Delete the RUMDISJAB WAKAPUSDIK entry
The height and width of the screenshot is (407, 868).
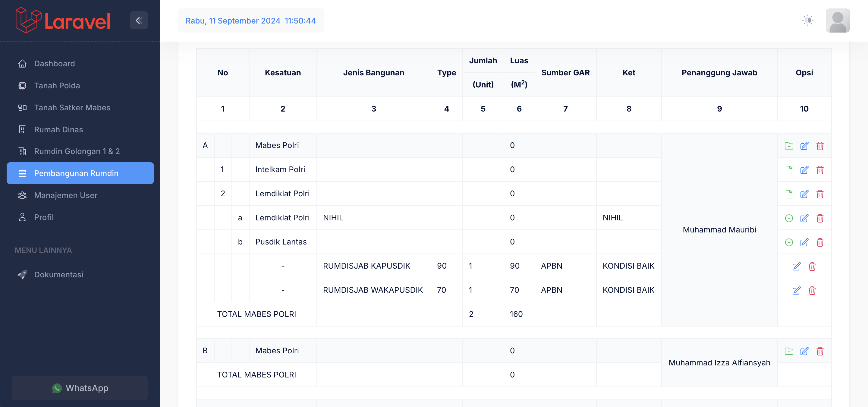pyautogui.click(x=812, y=291)
